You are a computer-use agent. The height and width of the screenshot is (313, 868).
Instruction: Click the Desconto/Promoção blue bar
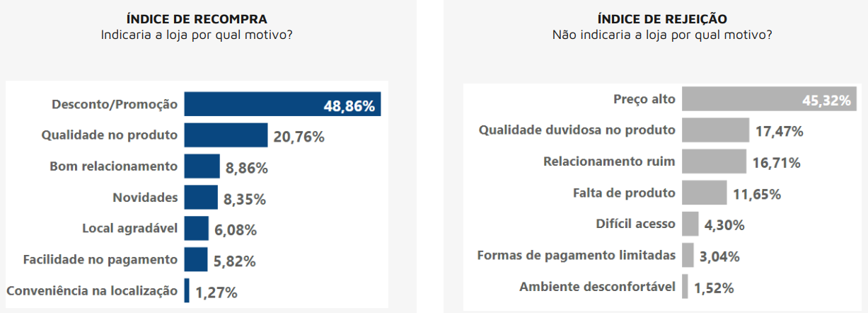pyautogui.click(x=283, y=104)
